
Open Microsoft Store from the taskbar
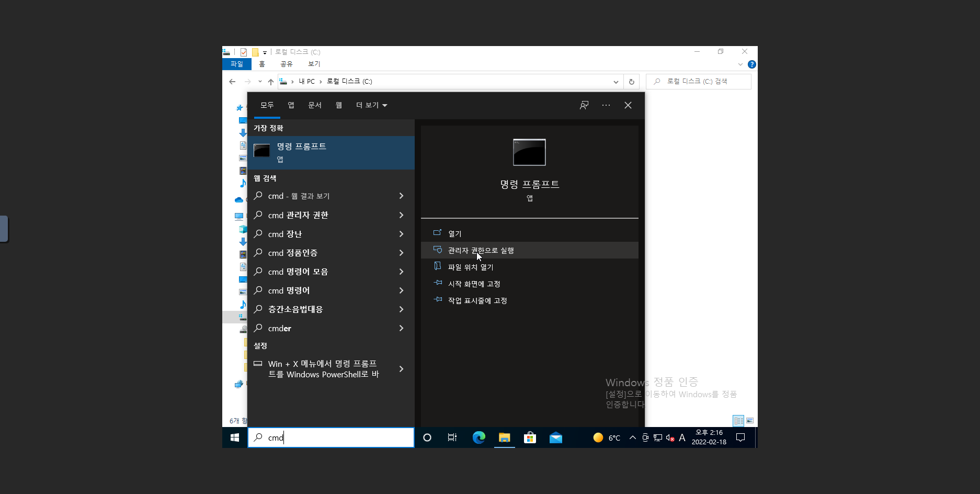coord(530,437)
